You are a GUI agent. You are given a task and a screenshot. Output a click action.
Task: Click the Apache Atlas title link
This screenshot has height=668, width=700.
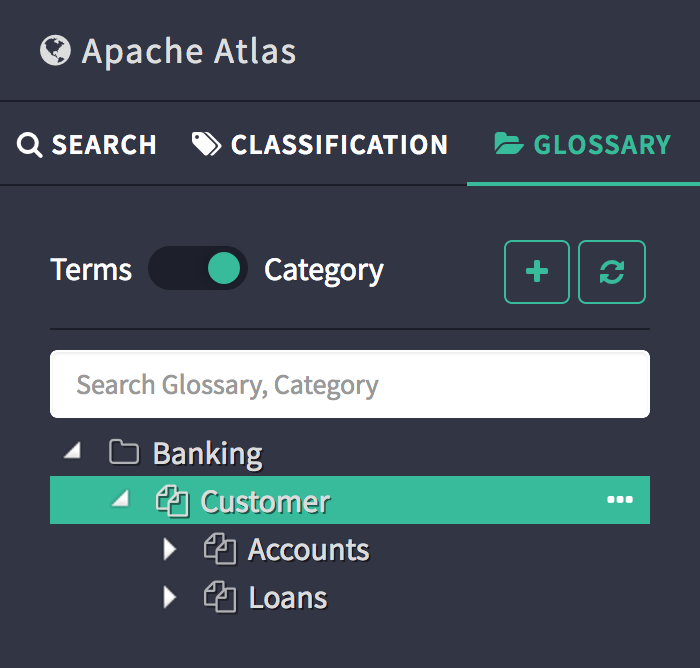[x=189, y=51]
